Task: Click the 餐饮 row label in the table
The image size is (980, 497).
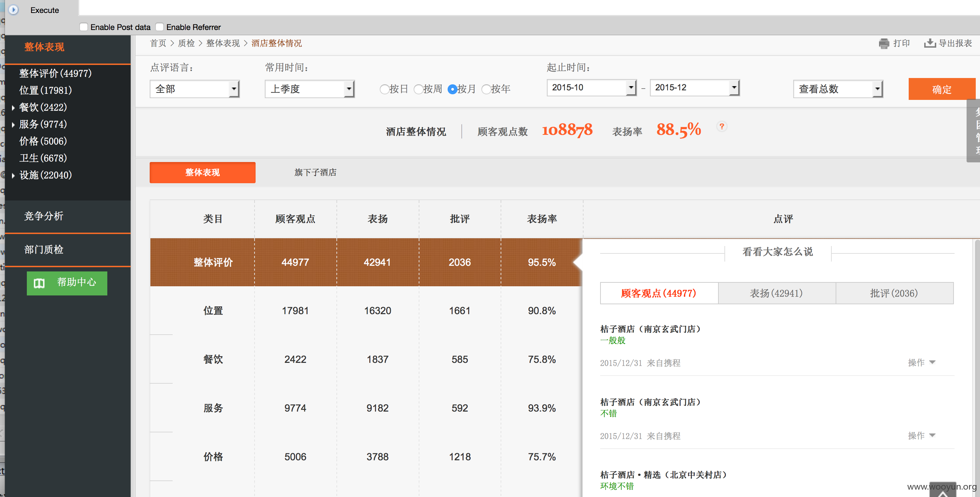Action: coord(213,359)
